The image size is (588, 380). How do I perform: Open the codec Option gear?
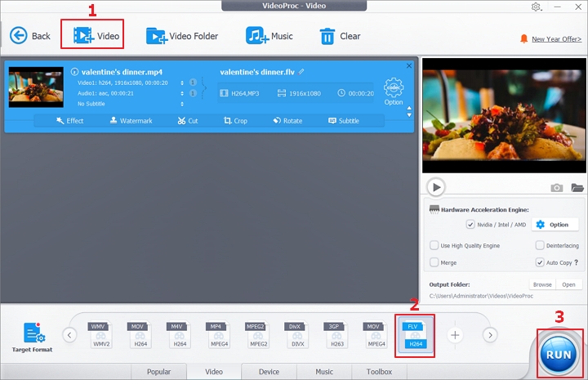(x=394, y=92)
